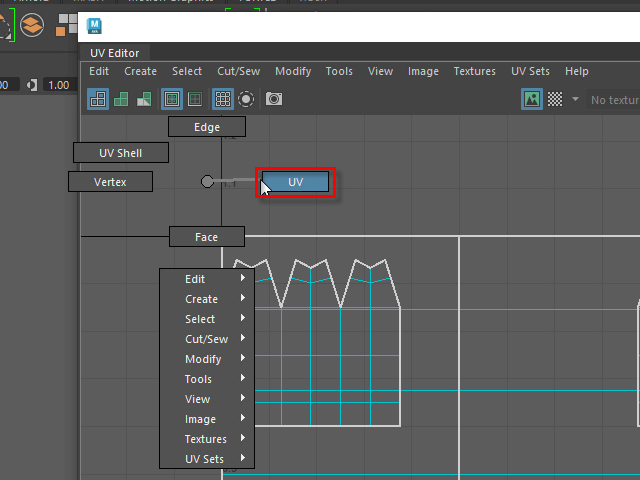Screen dimensions: 640x480
Task: Open the Modify menu in menu bar
Action: click(293, 71)
